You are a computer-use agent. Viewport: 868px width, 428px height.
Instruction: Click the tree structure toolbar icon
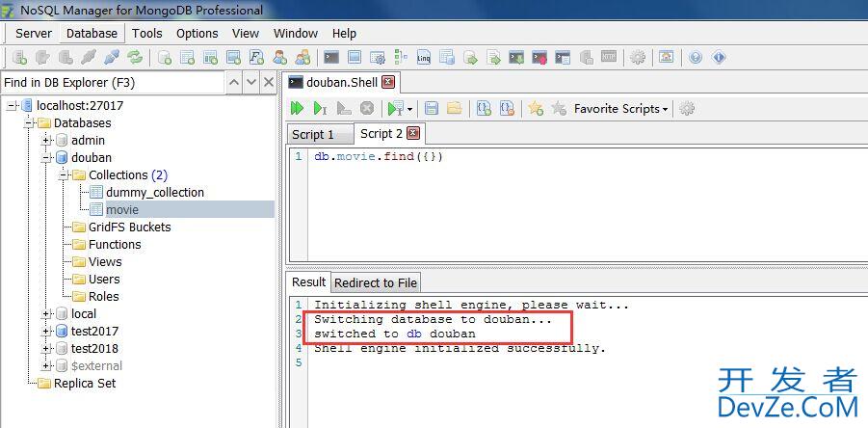coord(401,57)
